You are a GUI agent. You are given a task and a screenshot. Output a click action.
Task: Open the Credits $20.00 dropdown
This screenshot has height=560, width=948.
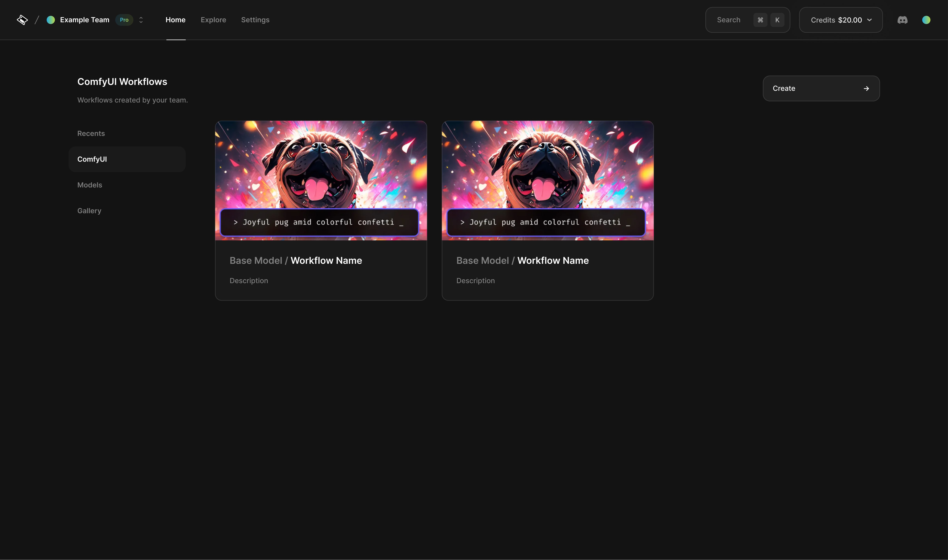click(841, 20)
